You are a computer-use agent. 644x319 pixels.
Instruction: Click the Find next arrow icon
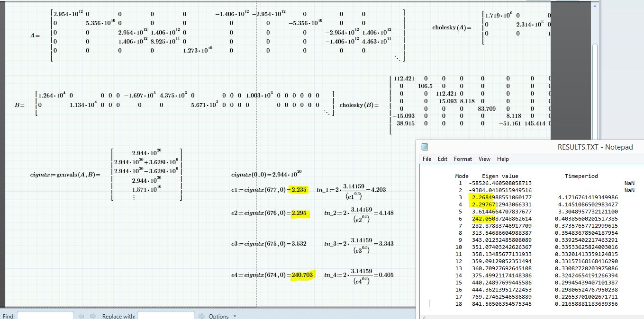coord(93,316)
